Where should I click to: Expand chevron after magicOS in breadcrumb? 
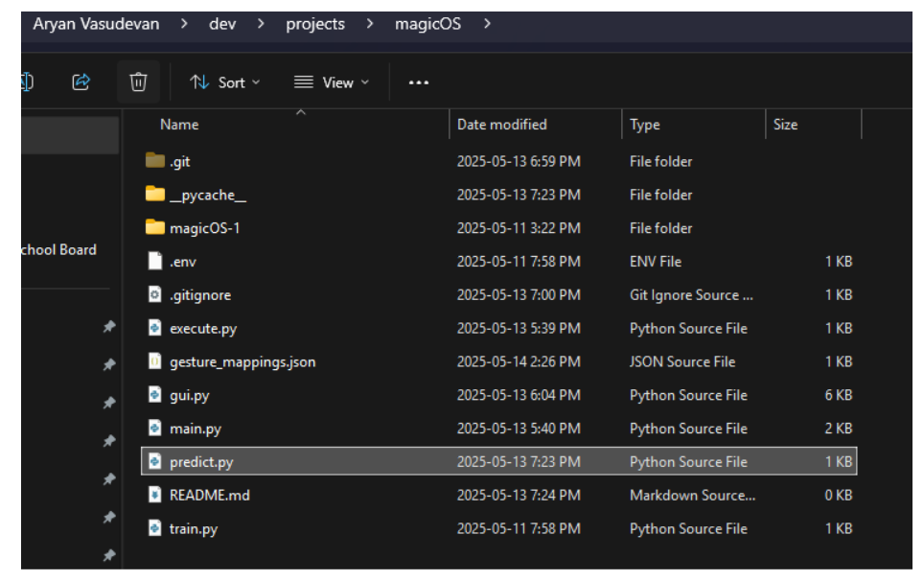(487, 24)
